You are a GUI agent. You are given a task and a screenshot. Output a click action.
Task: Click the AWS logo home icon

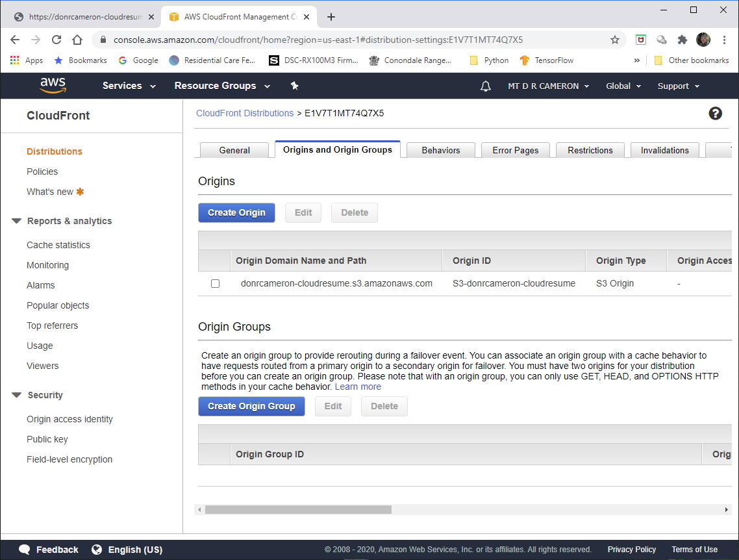53,85
